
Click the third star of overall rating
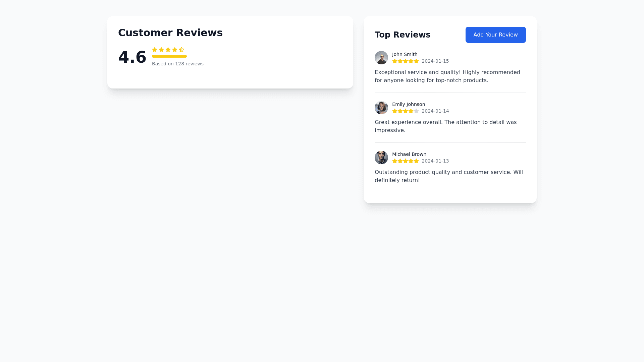[168, 50]
